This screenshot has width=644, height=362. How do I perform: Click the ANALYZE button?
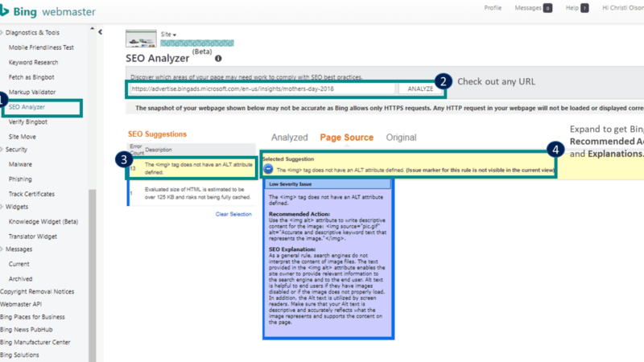(419, 88)
